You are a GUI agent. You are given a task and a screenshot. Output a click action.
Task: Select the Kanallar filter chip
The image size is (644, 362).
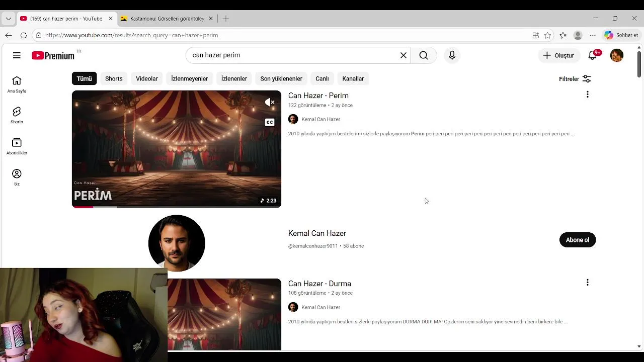(353, 78)
